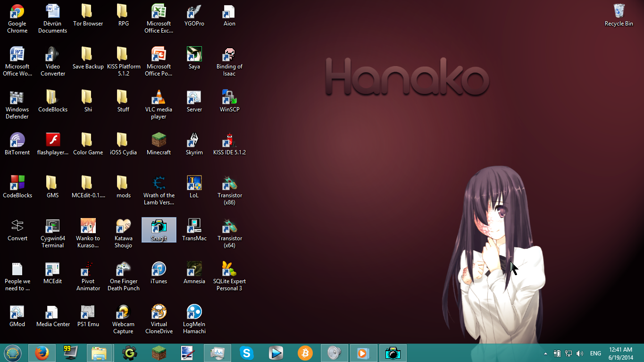
Task: Open the KISS IDE 5.1.2 shortcut
Action: point(230,144)
